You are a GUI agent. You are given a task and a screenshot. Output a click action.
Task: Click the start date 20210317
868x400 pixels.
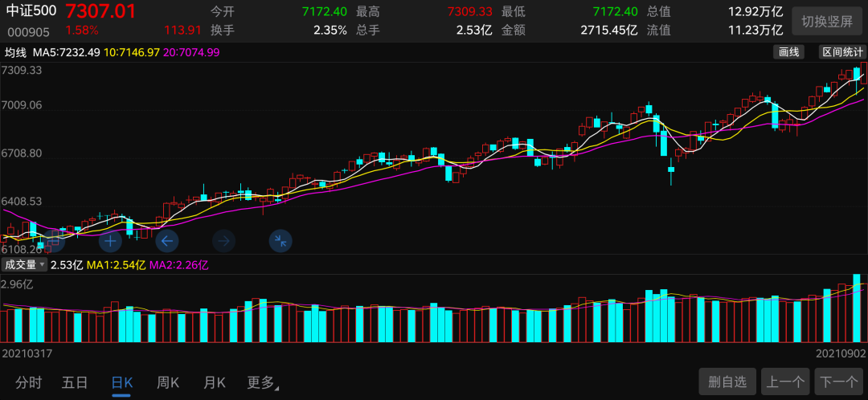[x=27, y=353]
